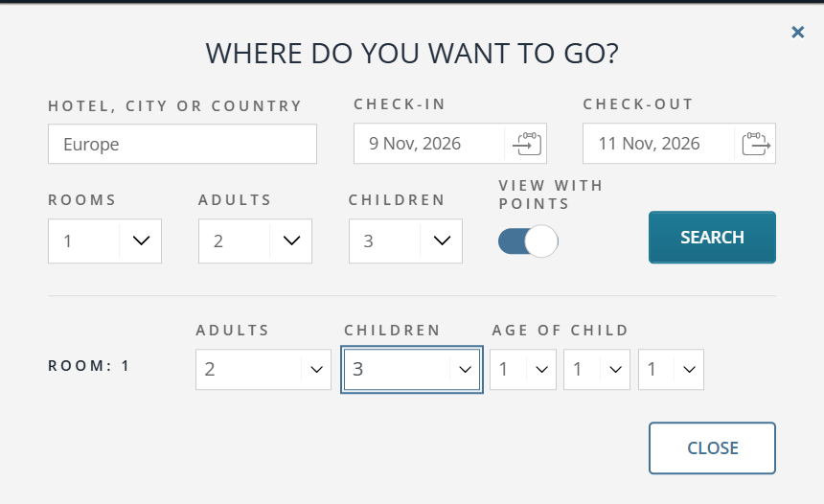Click the SEARCH button
This screenshot has height=504, width=824.
tap(712, 238)
